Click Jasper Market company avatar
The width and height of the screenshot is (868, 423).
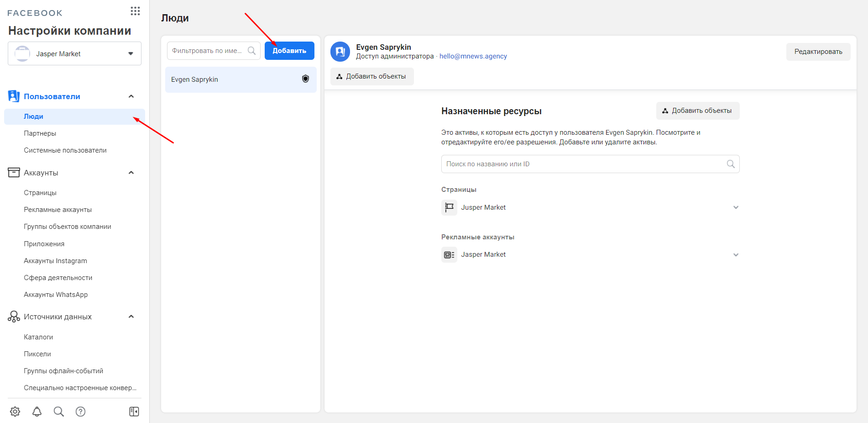[22, 53]
